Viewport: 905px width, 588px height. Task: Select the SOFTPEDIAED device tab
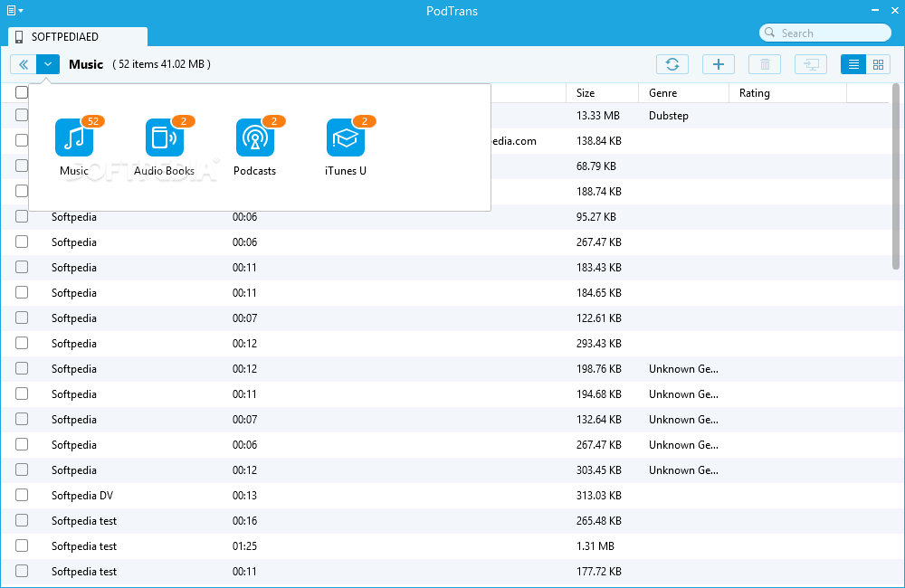[x=78, y=37]
